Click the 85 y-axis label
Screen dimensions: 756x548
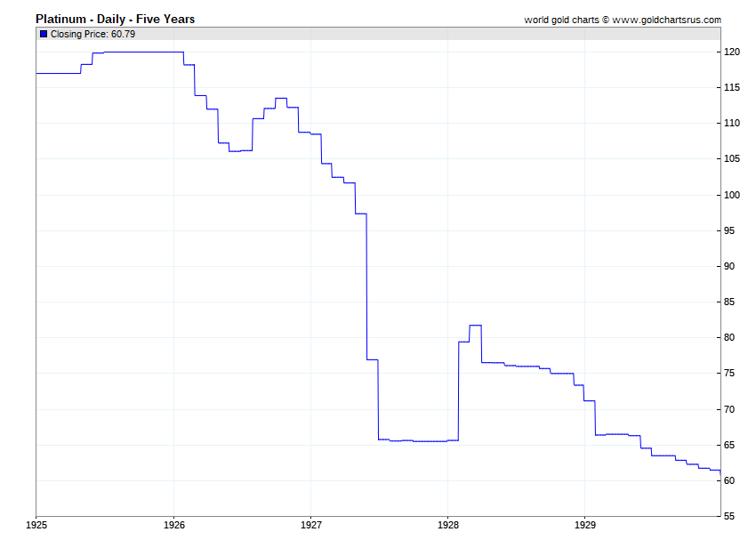click(x=729, y=302)
